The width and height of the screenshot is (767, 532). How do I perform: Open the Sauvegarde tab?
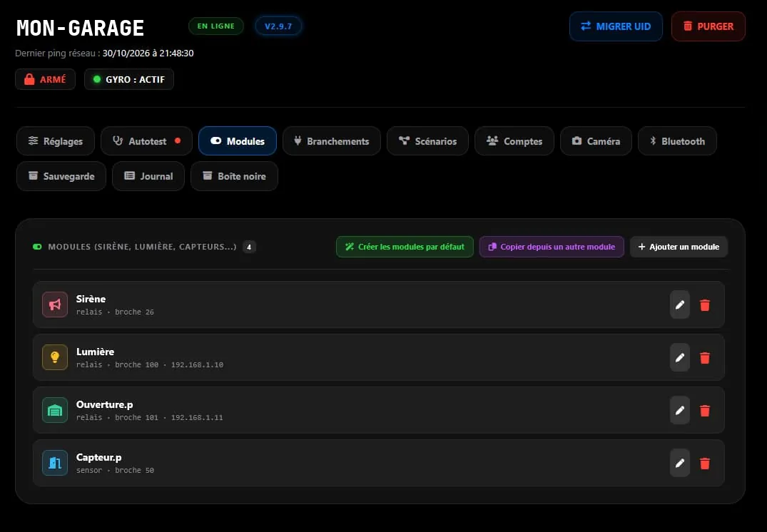click(61, 176)
